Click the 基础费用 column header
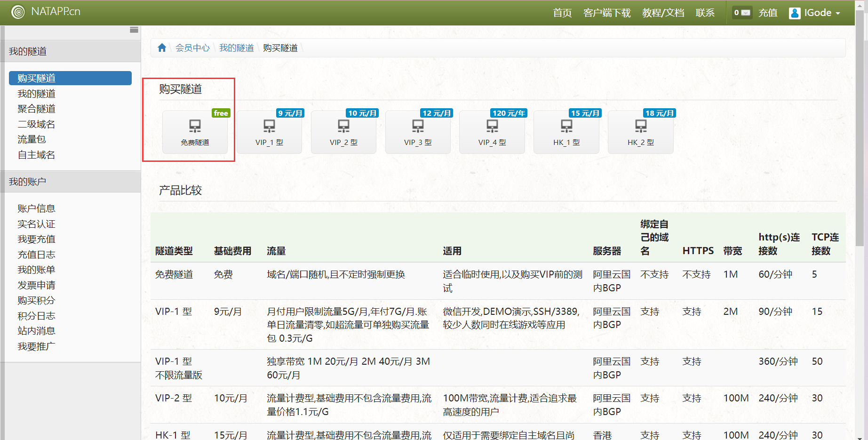 click(233, 251)
